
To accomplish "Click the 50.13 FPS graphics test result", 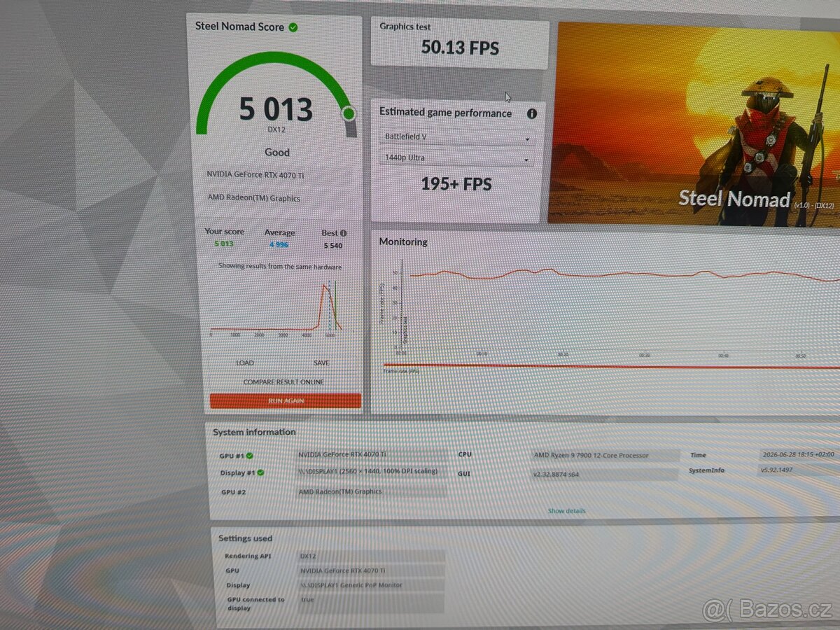I will click(x=460, y=48).
